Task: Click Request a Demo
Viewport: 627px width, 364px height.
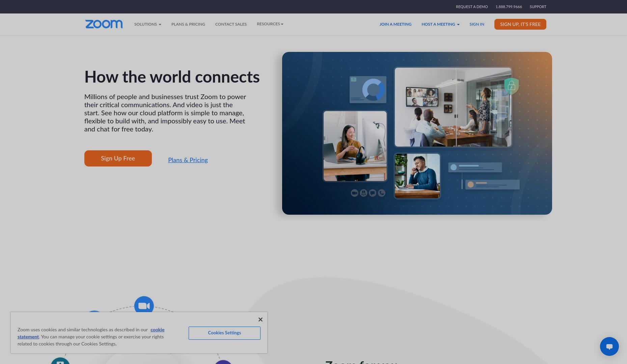Action: point(471,7)
